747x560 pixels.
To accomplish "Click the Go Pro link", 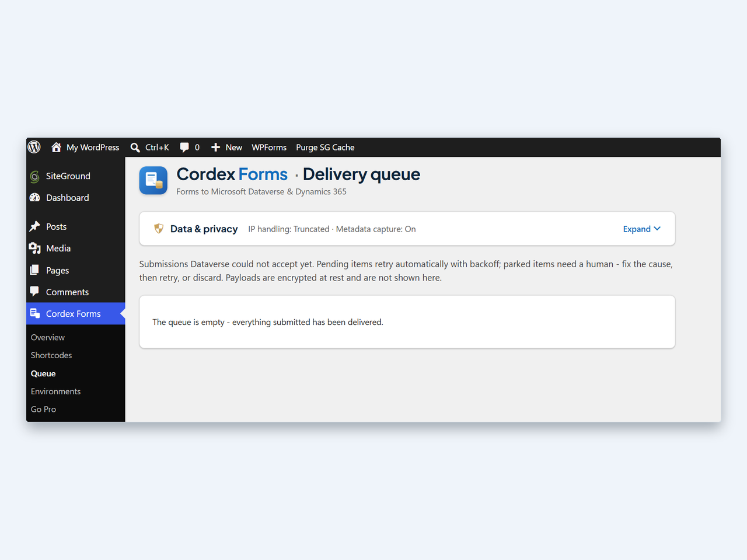I will 44,409.
